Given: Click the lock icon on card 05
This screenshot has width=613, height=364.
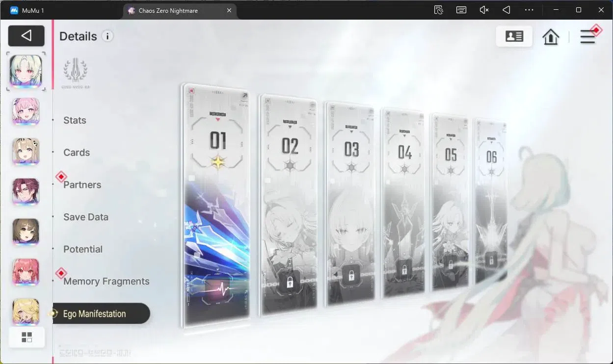Looking at the screenshot, I should click(451, 264).
